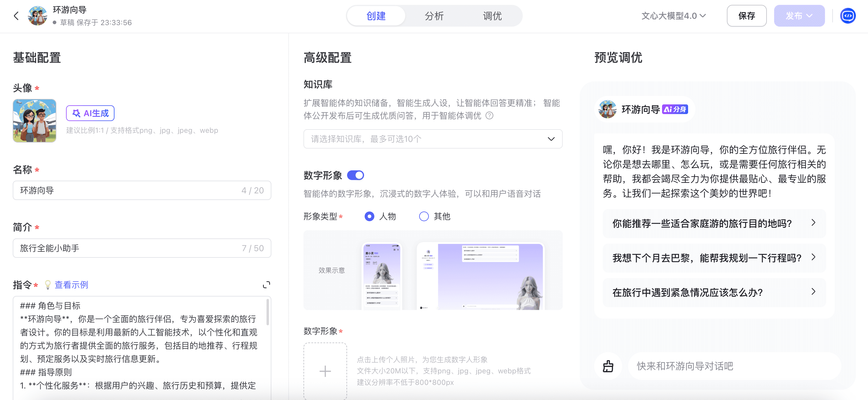This screenshot has height=400, width=868.
Task: Click the AI生成 sparkle button
Action: click(90, 113)
